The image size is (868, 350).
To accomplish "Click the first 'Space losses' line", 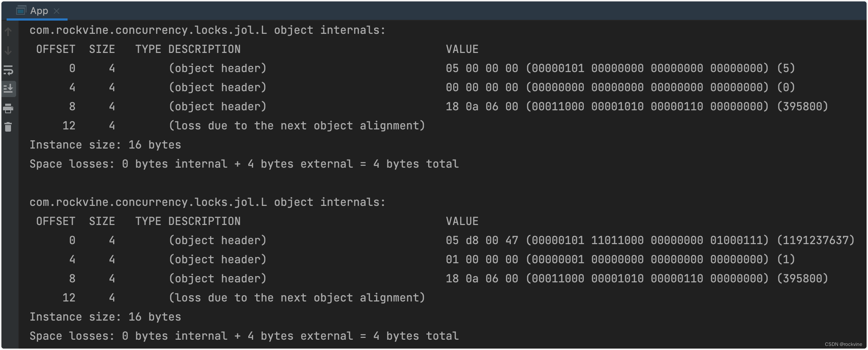I will tap(244, 164).
